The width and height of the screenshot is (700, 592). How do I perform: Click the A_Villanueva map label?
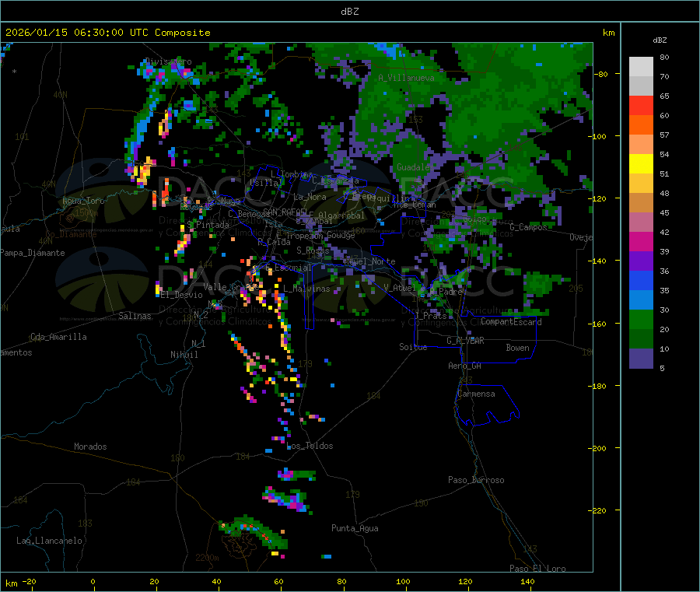coord(406,78)
